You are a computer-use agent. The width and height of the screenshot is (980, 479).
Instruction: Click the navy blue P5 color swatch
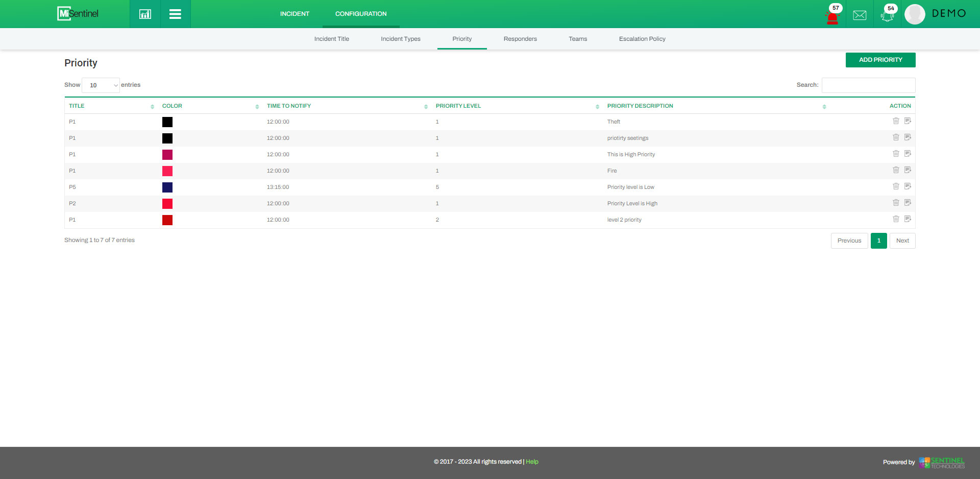coord(167,187)
